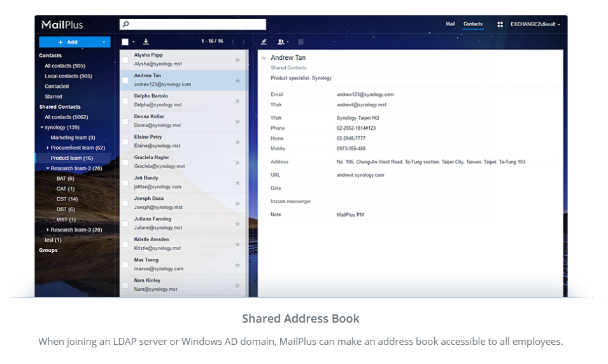Check the Elaine Petry checkbox
Screen dimensions: 608x364
click(125, 142)
